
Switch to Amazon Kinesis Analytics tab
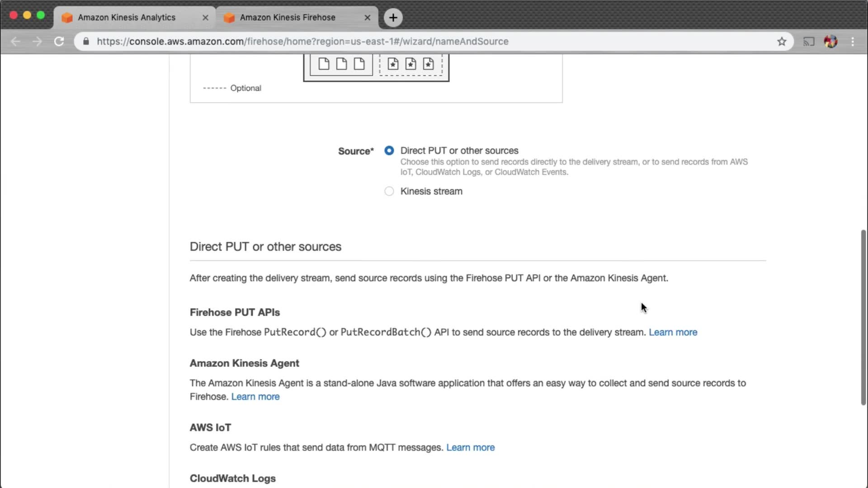point(127,18)
